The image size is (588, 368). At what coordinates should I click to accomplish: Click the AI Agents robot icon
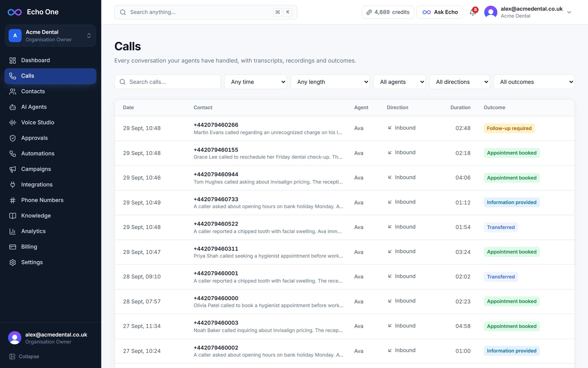(x=12, y=107)
